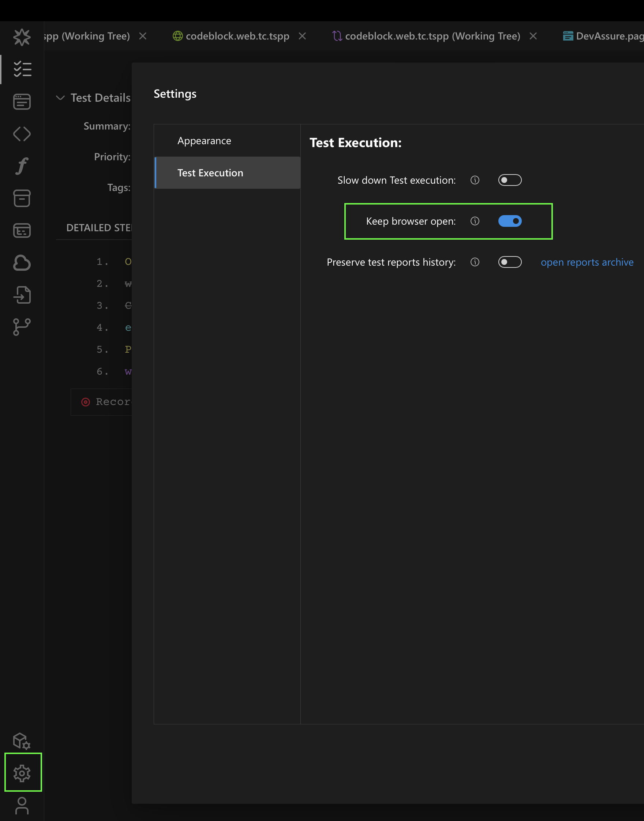644x821 pixels.
Task: Select the Appearance settings tab
Action: click(204, 141)
